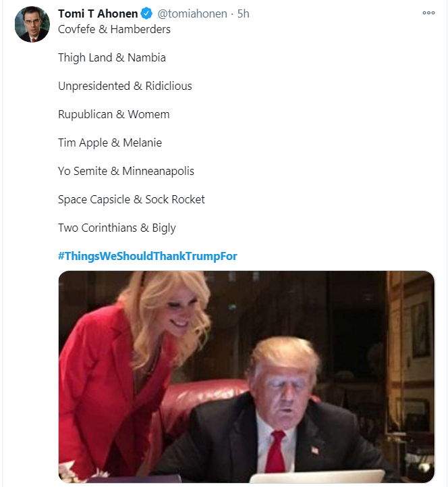
Task: Click 'Space Capsicle & Sock Rocket' line
Action: (131, 199)
